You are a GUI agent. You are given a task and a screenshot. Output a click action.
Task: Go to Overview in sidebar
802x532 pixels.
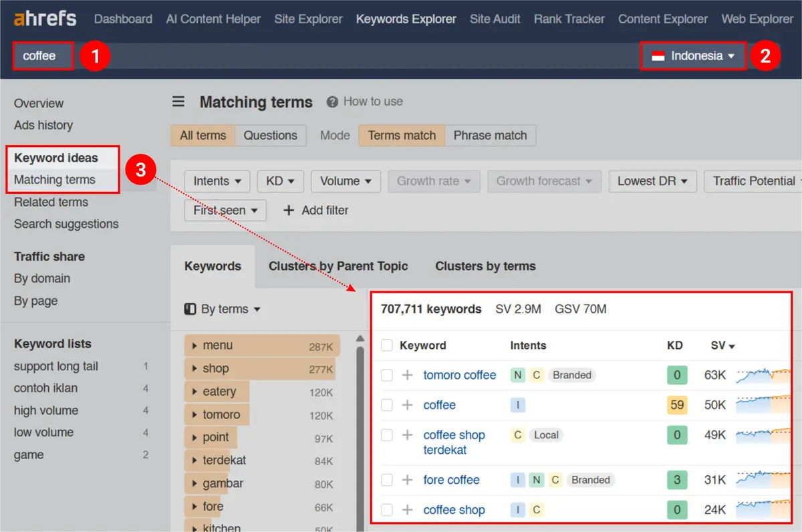(39, 103)
